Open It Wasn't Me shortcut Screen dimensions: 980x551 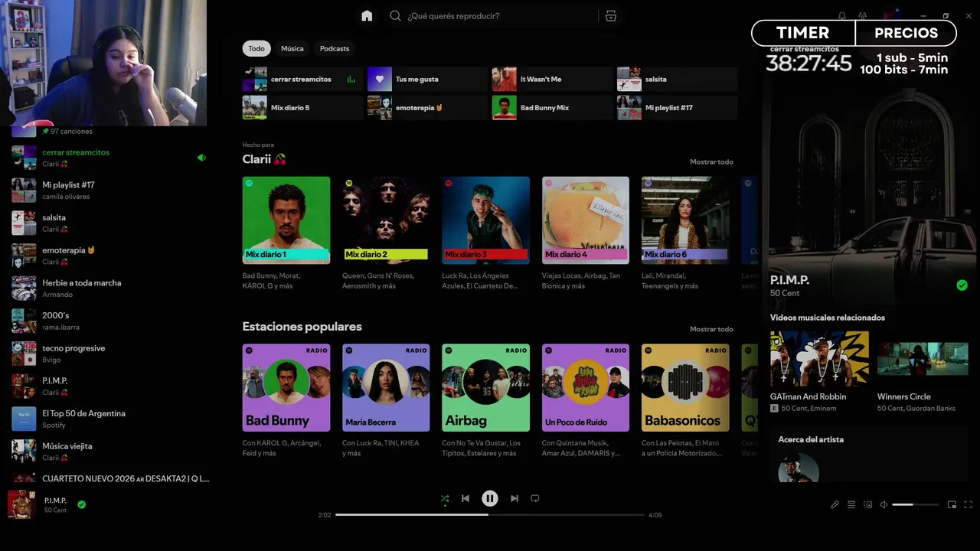552,79
